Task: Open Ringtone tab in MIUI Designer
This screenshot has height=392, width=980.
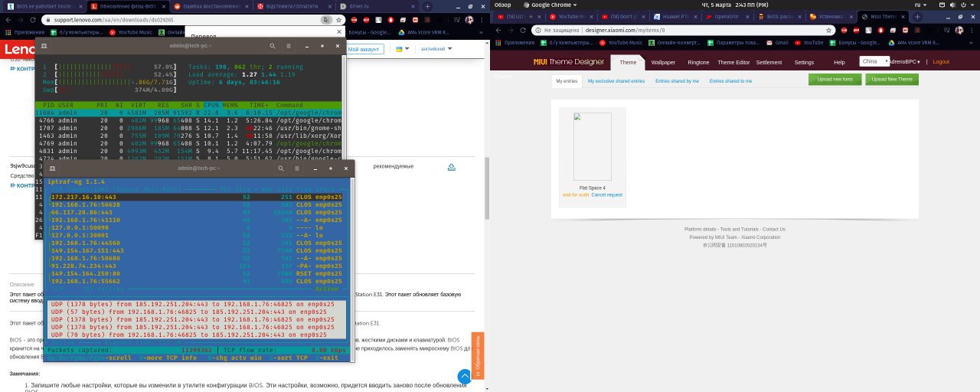Action: [698, 62]
